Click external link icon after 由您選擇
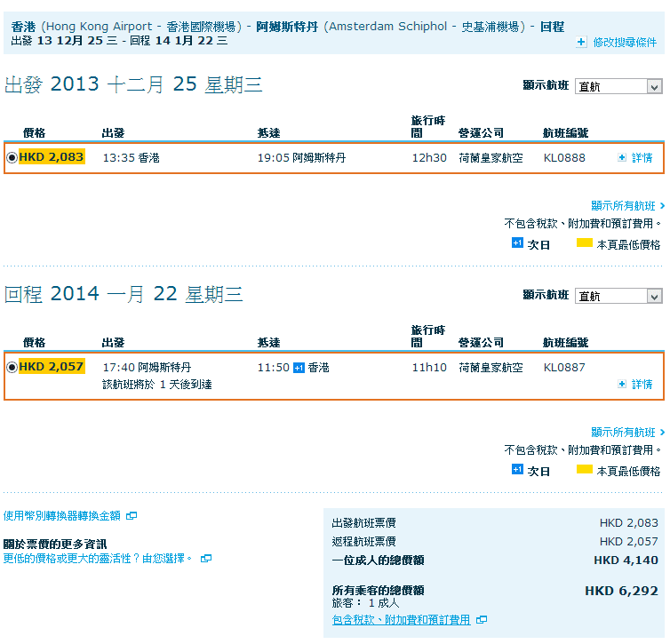 206,559
